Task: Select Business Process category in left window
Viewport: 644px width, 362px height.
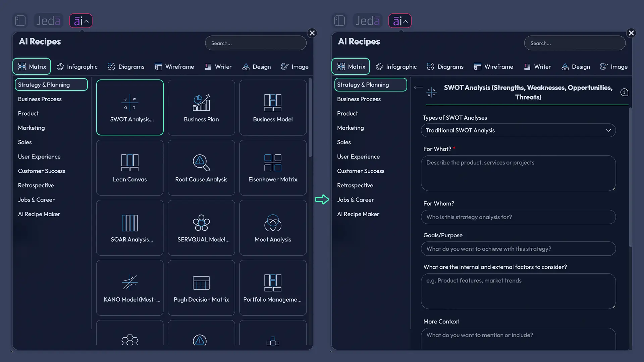Action: 40,99
